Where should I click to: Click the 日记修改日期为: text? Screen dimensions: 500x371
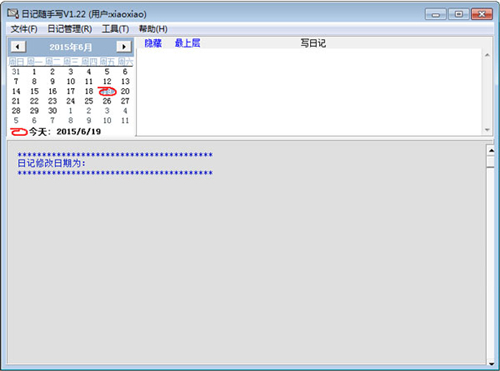click(x=51, y=163)
